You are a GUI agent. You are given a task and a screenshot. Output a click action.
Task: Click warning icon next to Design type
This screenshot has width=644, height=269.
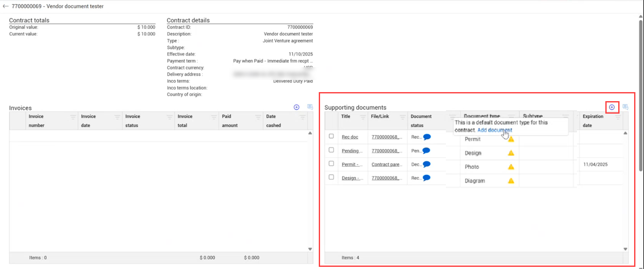coord(511,153)
